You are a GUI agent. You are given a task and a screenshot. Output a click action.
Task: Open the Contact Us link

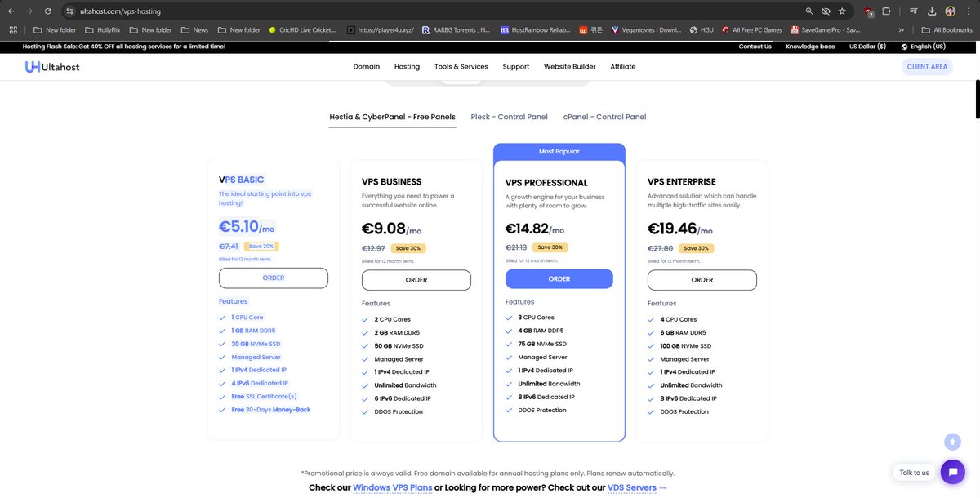coord(755,47)
